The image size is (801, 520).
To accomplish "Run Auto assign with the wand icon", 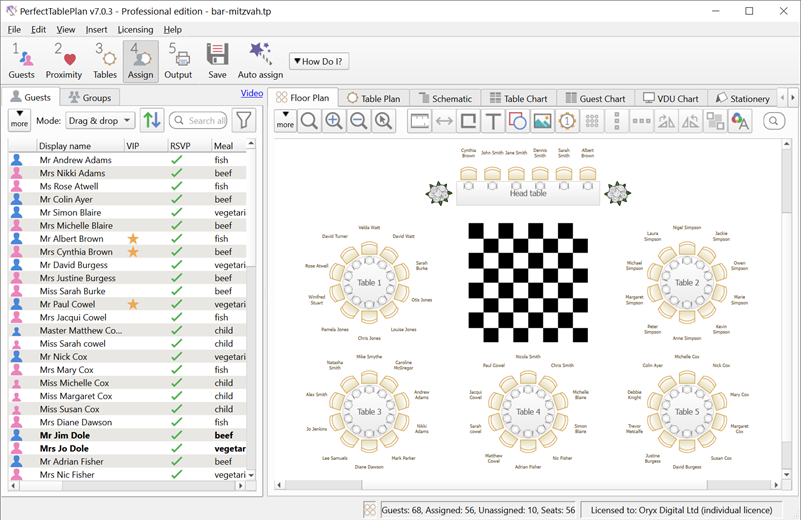I will tap(261, 61).
